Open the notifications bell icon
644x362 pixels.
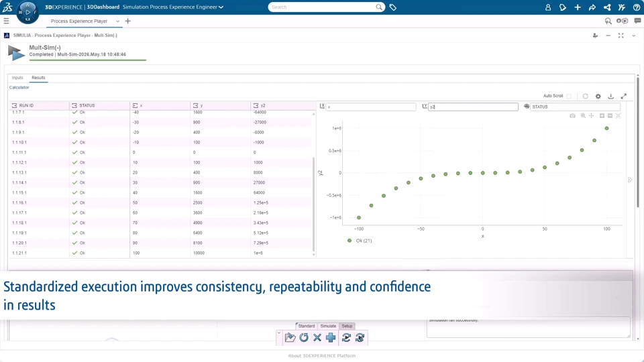563,7
